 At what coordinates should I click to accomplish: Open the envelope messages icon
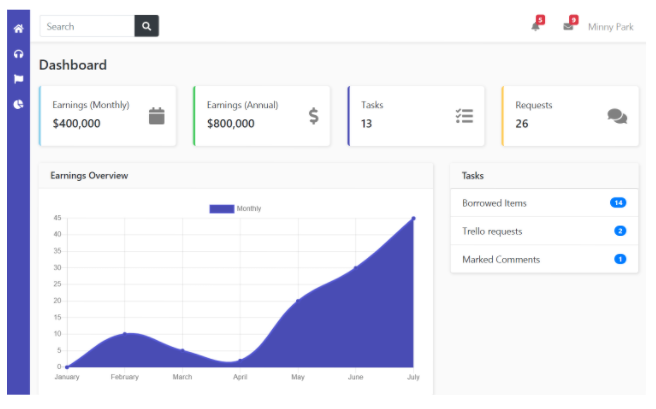tap(568, 26)
